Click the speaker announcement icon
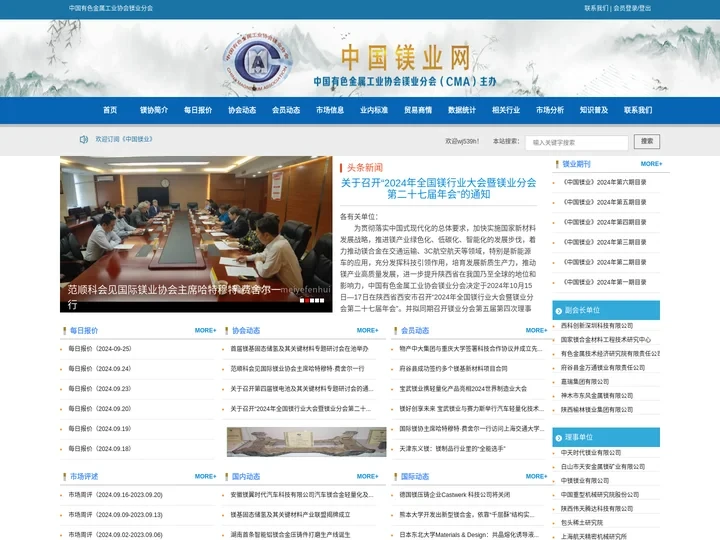This screenshot has width=720, height=540. 84,139
